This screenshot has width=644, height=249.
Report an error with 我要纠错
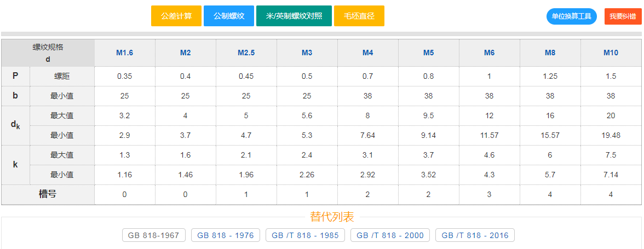(623, 16)
